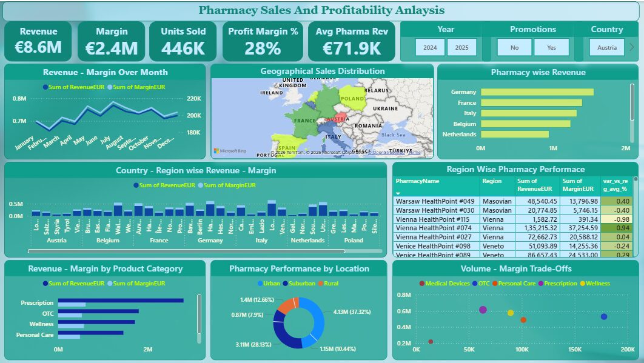Select the Rural legend swatch
Image resolution: width=644 pixels, height=363 pixels.
[x=321, y=283]
